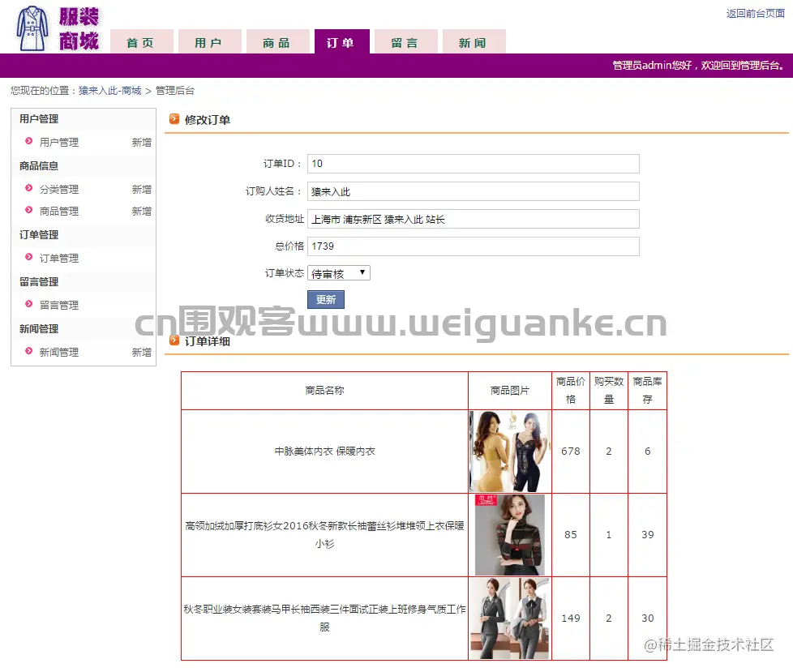Click the price cell 678

[571, 451]
